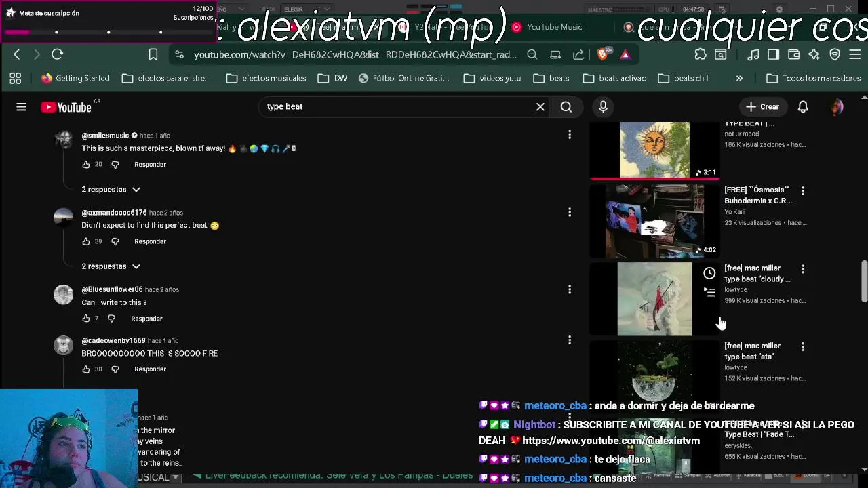868x488 pixels.
Task: Open options for 'Ósmosis' Buhodermia video
Action: pos(803,191)
